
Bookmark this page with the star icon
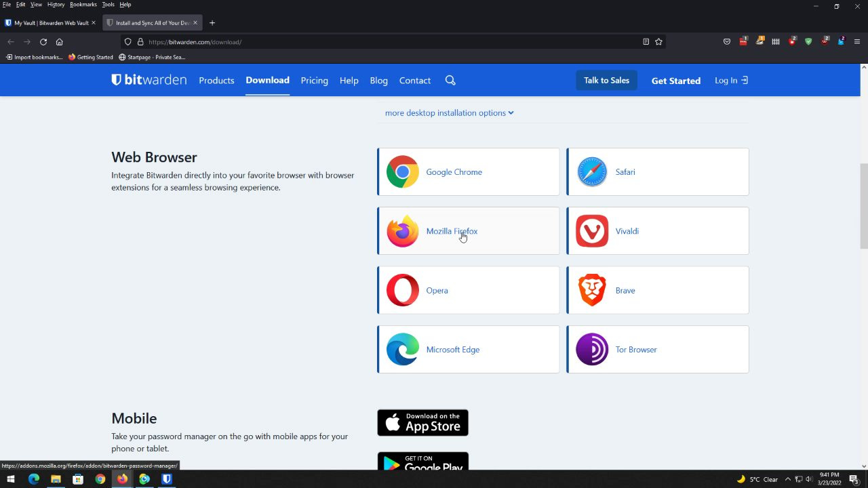[659, 42]
